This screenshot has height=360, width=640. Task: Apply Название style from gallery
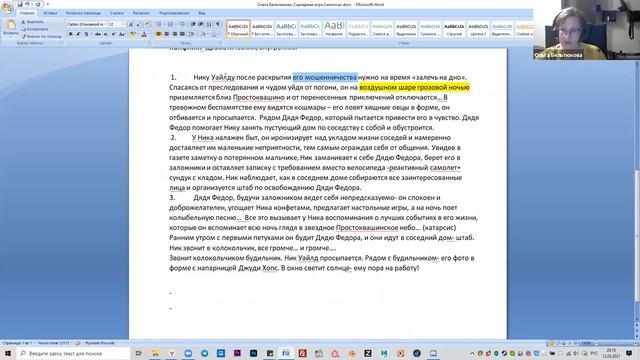point(334,29)
